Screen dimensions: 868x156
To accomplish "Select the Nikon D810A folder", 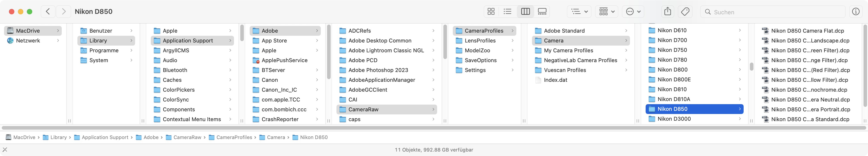I will tap(694, 99).
